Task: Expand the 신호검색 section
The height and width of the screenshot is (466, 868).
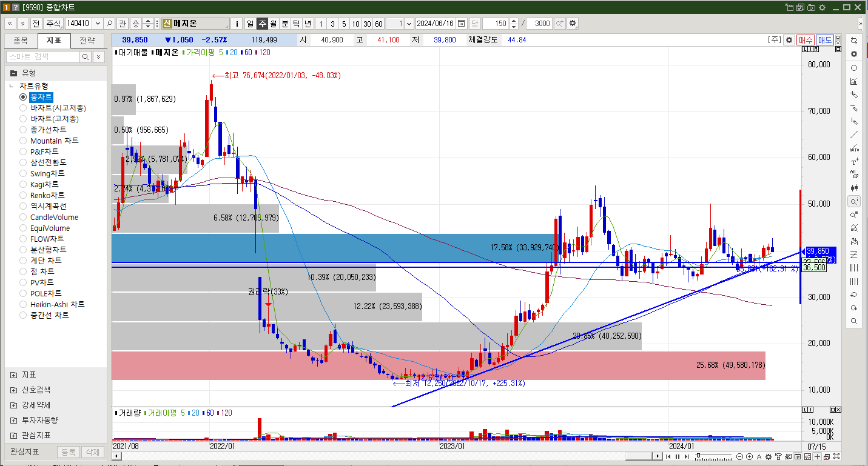Action: (x=13, y=390)
